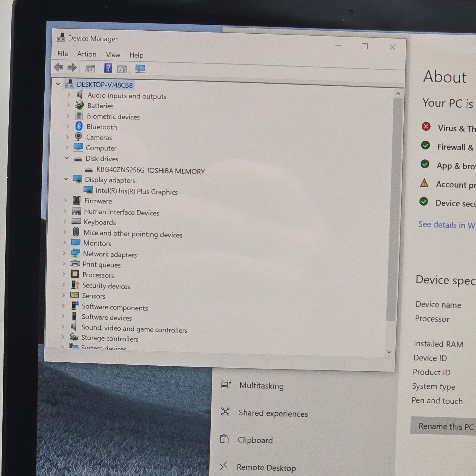Image resolution: width=476 pixels, height=476 pixels.
Task: Expand the Keyboards node
Action: click(65, 221)
